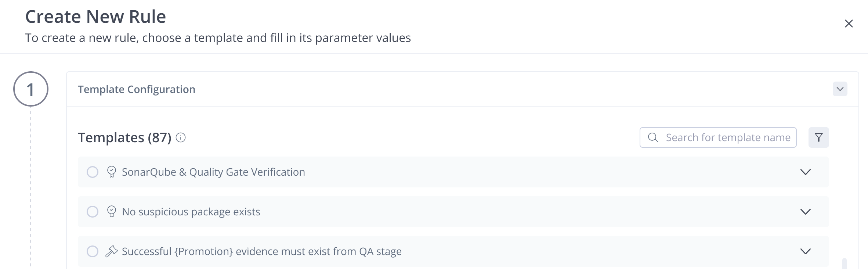Expand the No suspicious package exists details
This screenshot has height=269, width=868.
[805, 212]
